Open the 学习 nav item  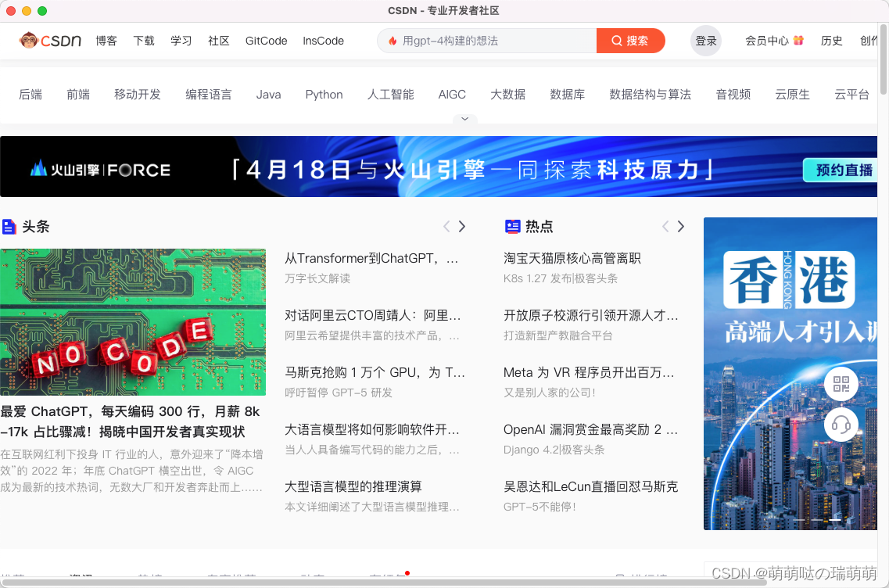pos(181,41)
